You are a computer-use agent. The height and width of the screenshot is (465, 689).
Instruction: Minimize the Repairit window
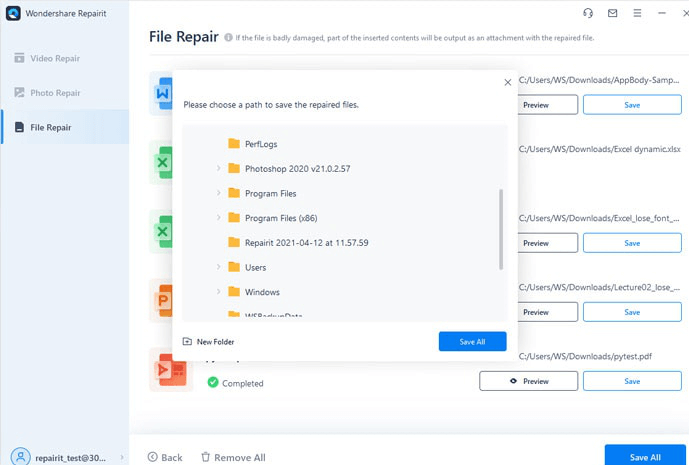662,13
